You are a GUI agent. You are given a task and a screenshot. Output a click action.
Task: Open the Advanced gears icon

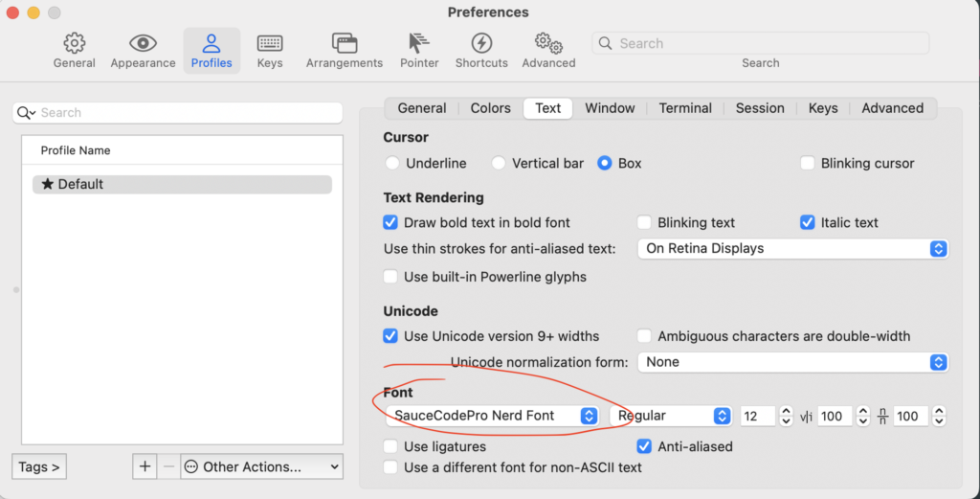click(x=548, y=44)
